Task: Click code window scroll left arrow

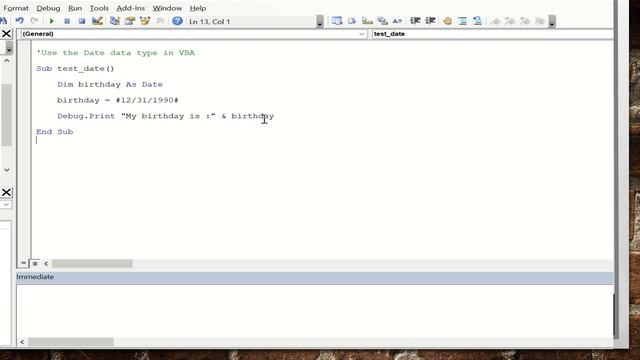Action: click(x=46, y=264)
